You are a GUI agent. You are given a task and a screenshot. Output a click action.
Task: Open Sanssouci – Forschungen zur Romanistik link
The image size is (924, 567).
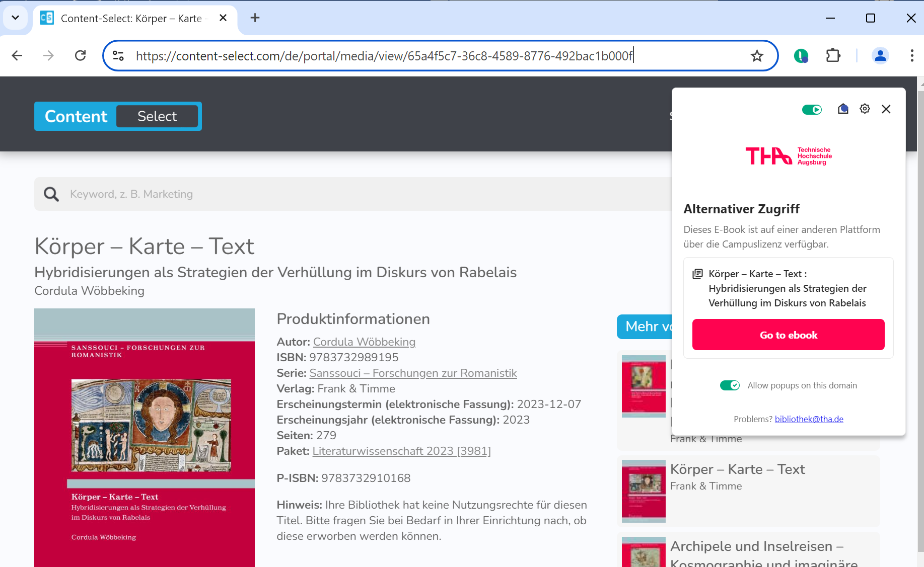[413, 373]
